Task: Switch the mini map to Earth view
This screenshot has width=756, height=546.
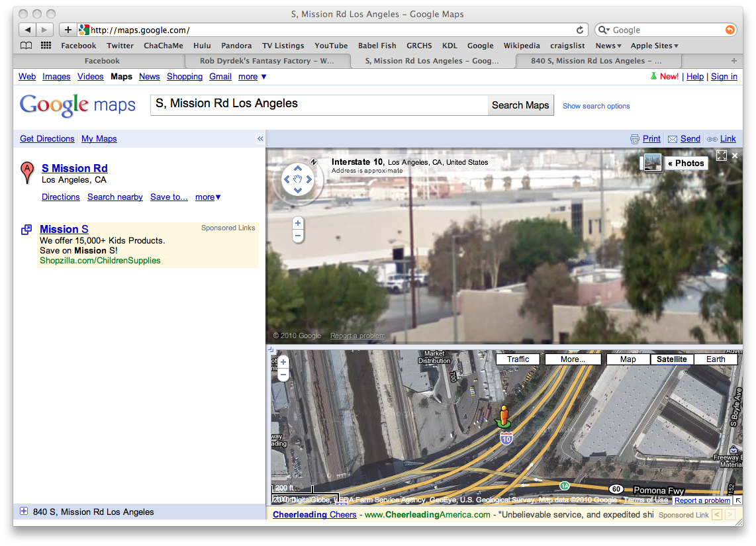Action: 715,359
